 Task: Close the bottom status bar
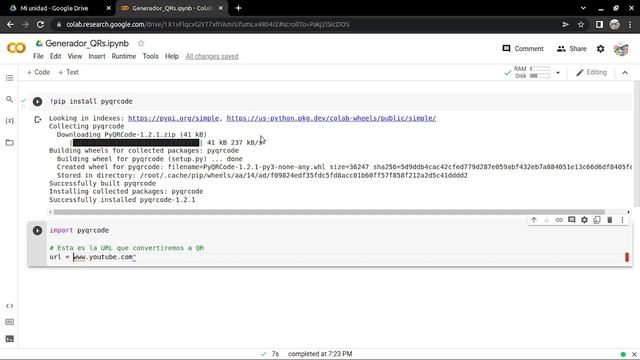[x=634, y=354]
